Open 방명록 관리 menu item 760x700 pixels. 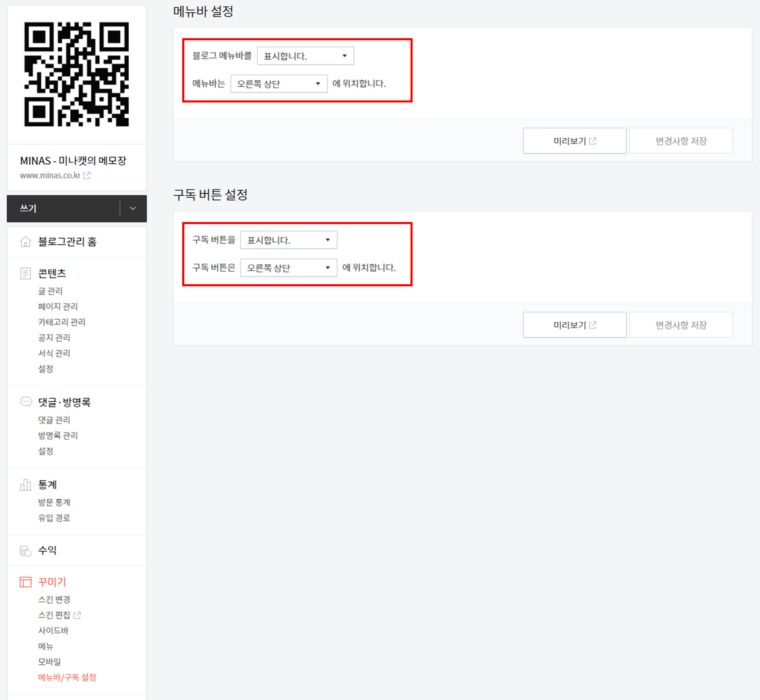coord(58,435)
